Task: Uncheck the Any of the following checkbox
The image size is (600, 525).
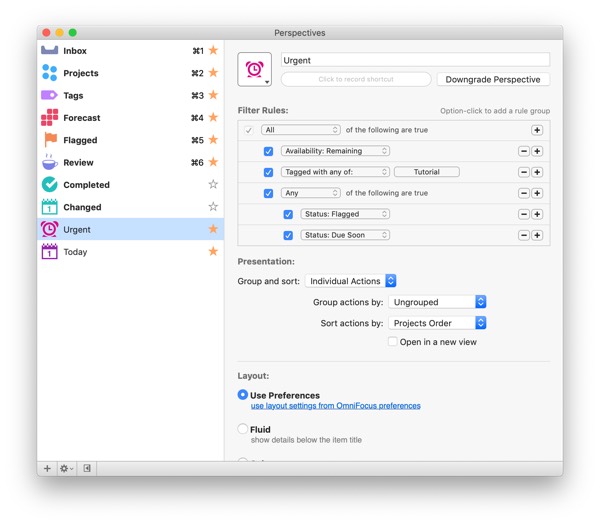Action: click(268, 193)
